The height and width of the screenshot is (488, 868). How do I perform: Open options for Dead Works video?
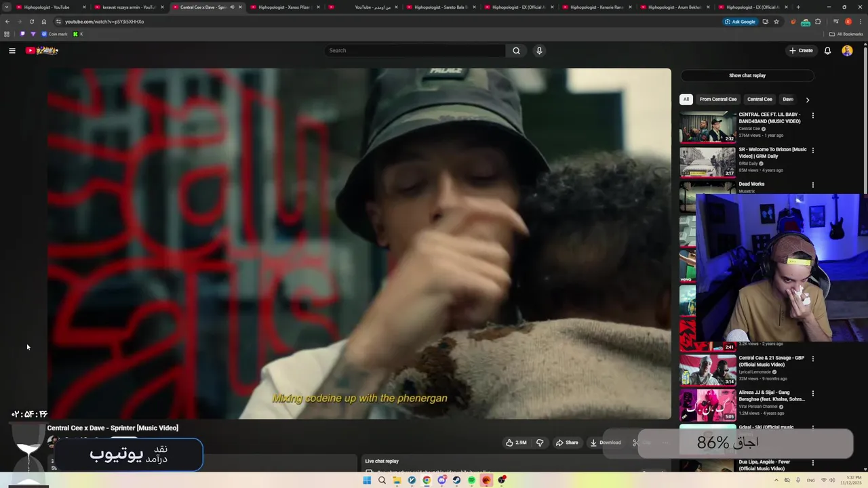[812, 185]
